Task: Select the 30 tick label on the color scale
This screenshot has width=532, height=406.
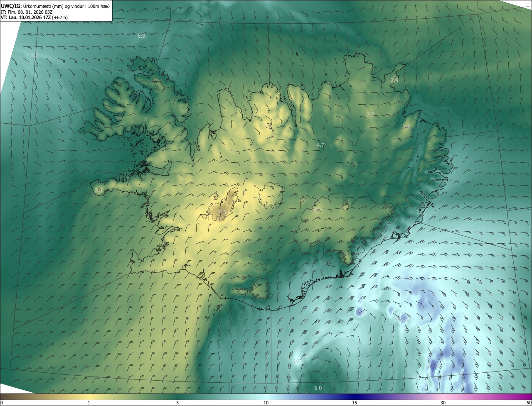Action: coord(443,403)
